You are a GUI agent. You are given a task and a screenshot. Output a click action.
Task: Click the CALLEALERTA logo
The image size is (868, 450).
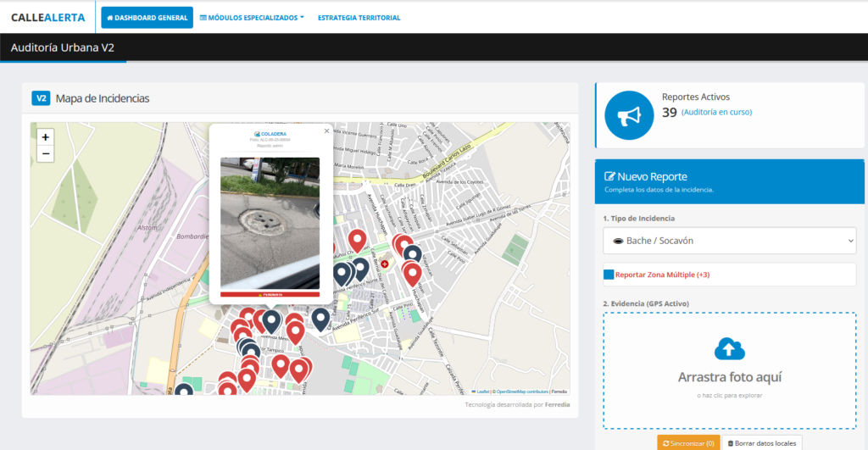[x=48, y=18]
